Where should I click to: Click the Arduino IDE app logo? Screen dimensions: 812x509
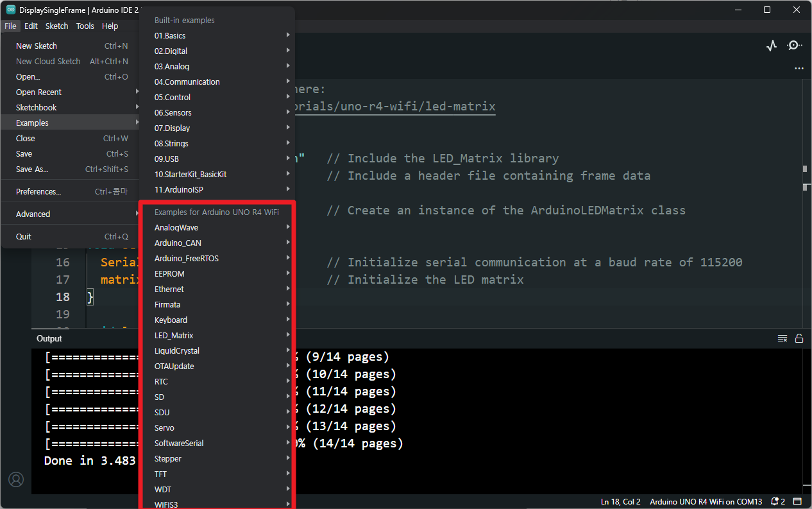point(11,10)
